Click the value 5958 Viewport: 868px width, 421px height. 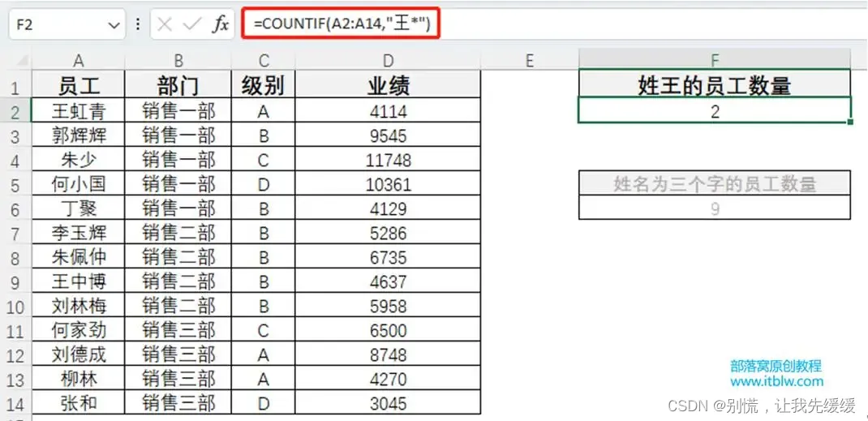tap(388, 306)
